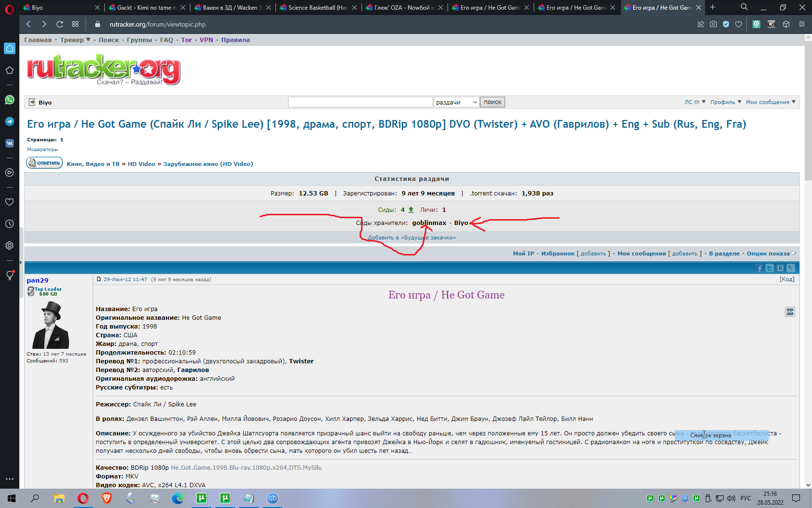Screen dimensions: 812x508
Task: Click the address bar URL
Action: (x=158, y=24)
